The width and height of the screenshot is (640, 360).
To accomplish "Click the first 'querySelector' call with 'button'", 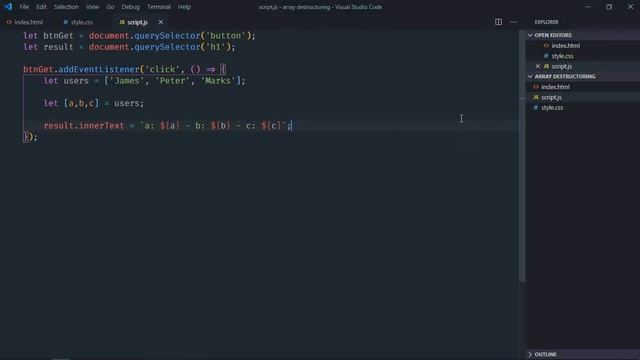I will pos(167,36).
